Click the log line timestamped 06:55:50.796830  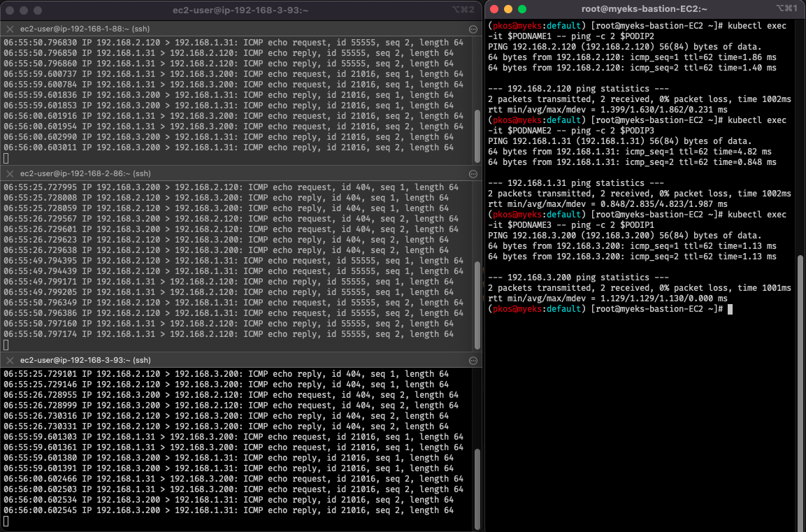pyautogui.click(x=233, y=43)
